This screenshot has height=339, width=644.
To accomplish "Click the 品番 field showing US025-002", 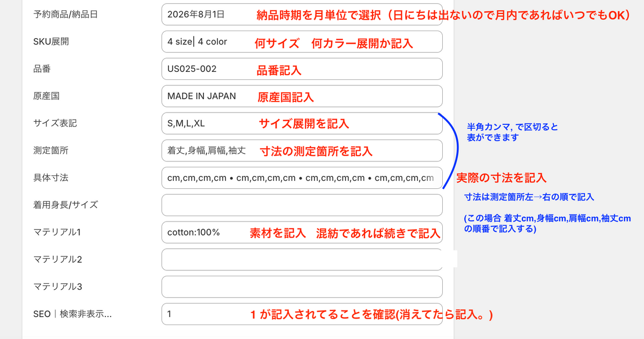I will [302, 69].
